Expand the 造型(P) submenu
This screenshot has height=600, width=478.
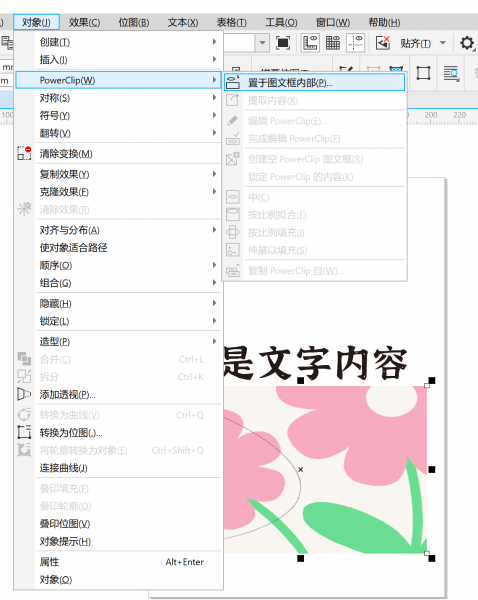[118, 342]
